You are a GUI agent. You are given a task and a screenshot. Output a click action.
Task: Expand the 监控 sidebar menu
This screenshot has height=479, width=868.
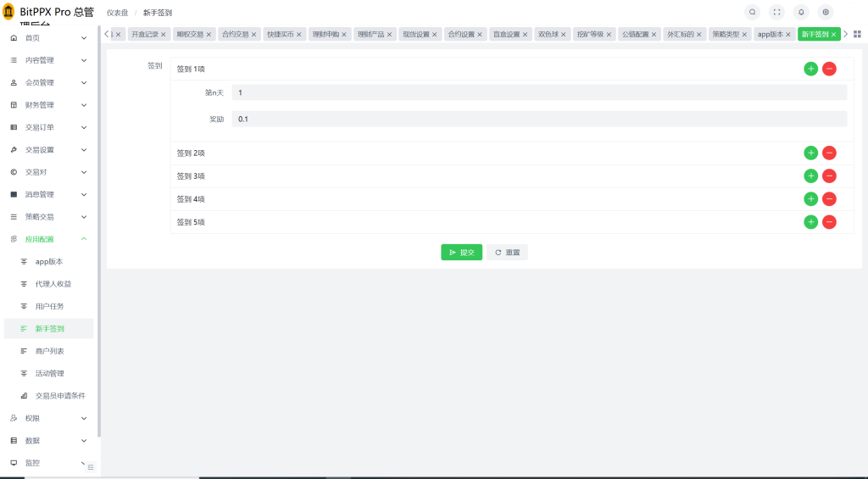48,463
